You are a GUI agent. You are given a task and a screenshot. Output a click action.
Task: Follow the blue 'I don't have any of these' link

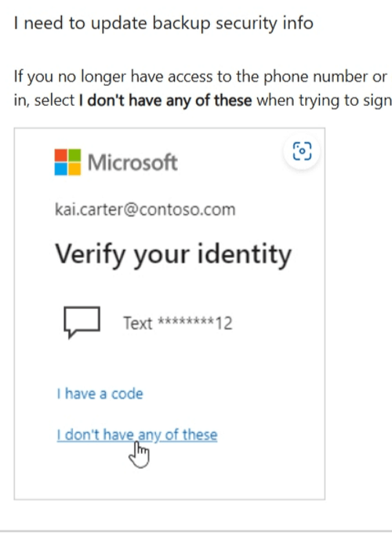click(x=137, y=435)
